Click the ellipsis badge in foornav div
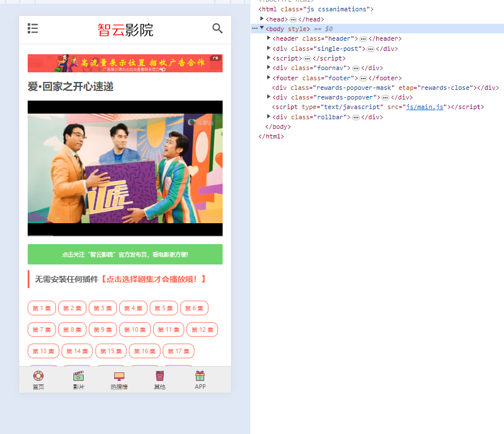This screenshot has height=434, width=504. click(356, 68)
